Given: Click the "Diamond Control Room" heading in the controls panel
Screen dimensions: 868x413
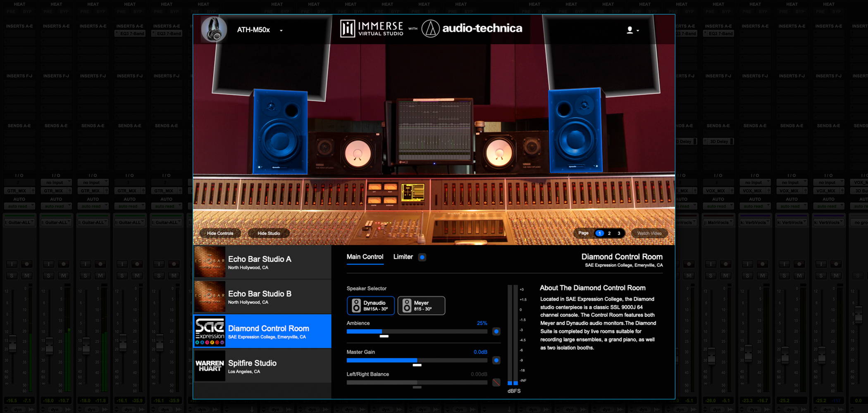Looking at the screenshot, I should [622, 257].
